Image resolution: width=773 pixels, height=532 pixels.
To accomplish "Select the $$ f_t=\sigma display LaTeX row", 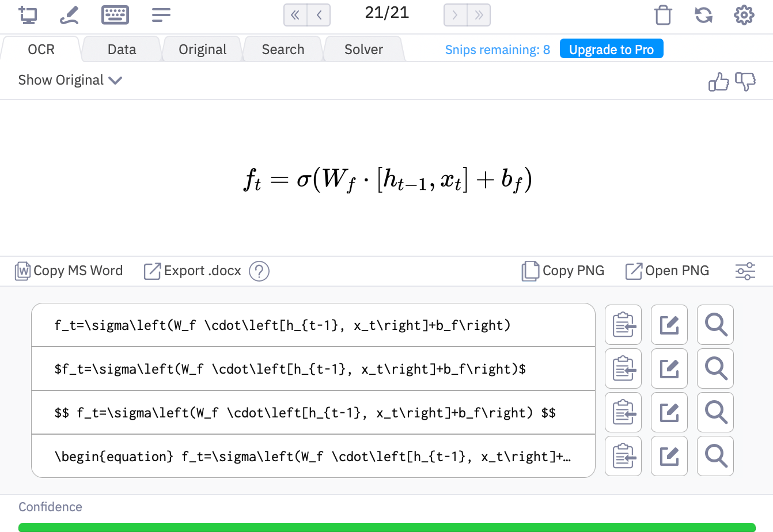I will coord(313,412).
